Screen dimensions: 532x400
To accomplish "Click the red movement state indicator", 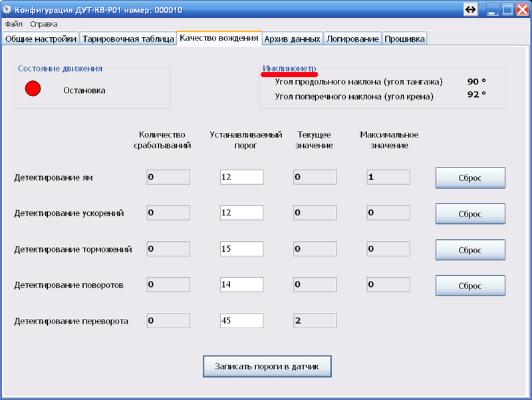I will pos(33,88).
